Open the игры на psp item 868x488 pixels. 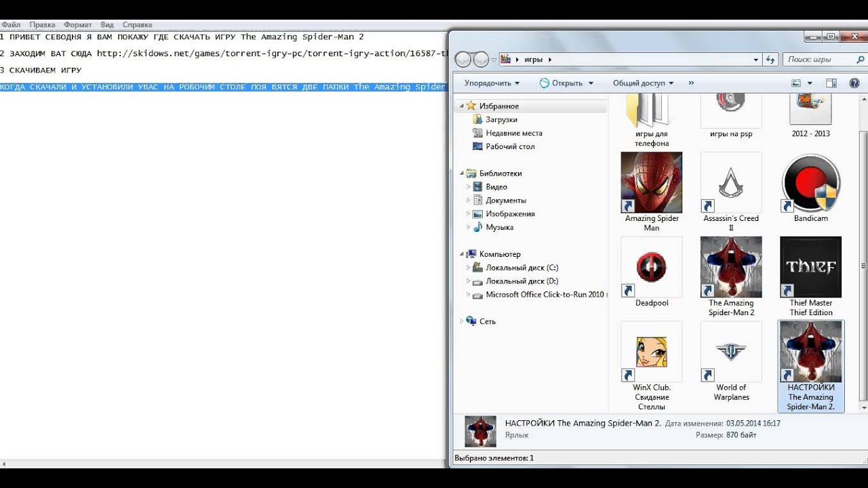[x=731, y=117]
